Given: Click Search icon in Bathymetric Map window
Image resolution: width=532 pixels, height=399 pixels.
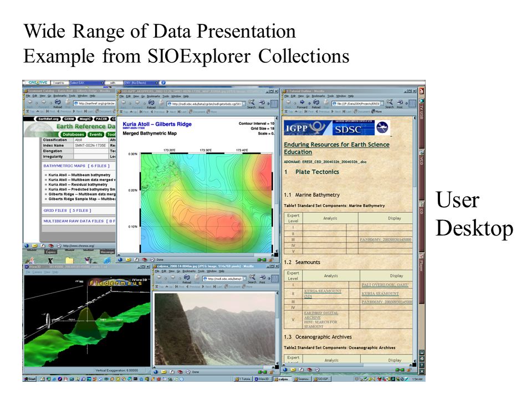Looking at the screenshot, I should (x=251, y=103).
